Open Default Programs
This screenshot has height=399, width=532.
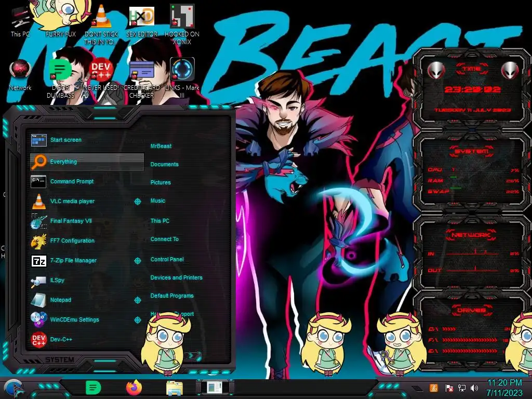172,296
